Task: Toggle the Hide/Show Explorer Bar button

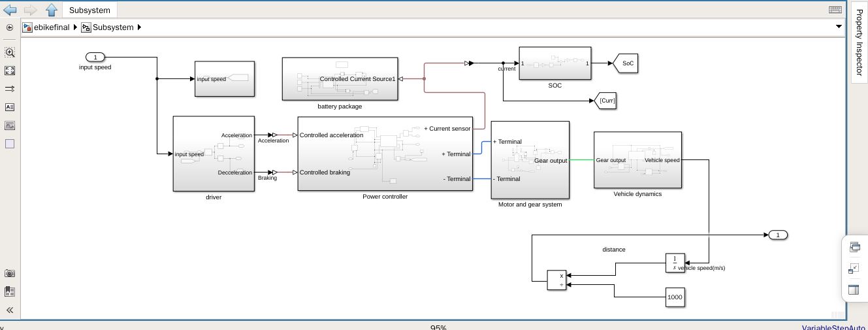Action: (x=10, y=27)
